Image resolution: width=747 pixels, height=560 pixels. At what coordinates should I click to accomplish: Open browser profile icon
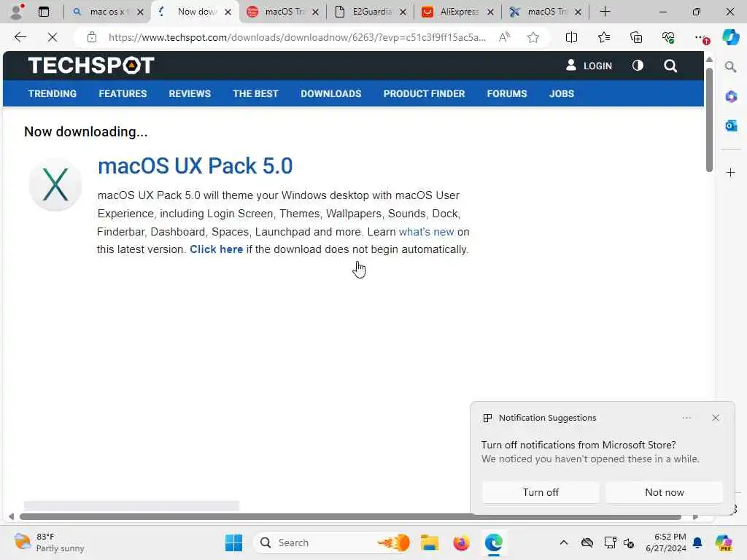coord(17,12)
